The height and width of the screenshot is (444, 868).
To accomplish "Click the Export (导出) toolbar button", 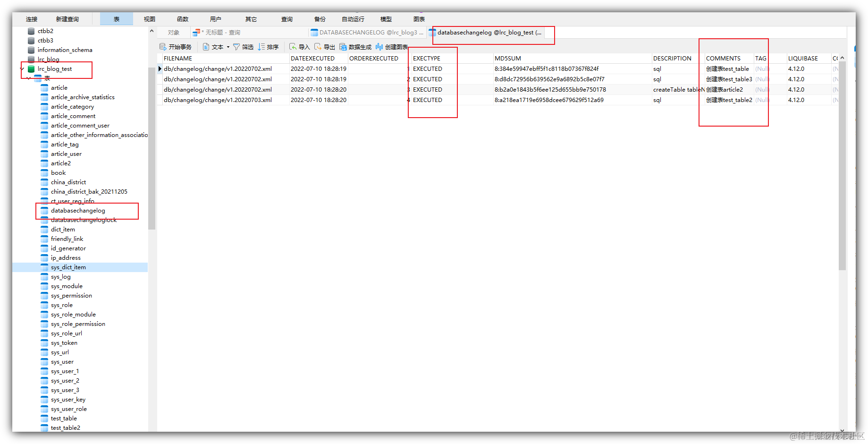I will coord(324,47).
